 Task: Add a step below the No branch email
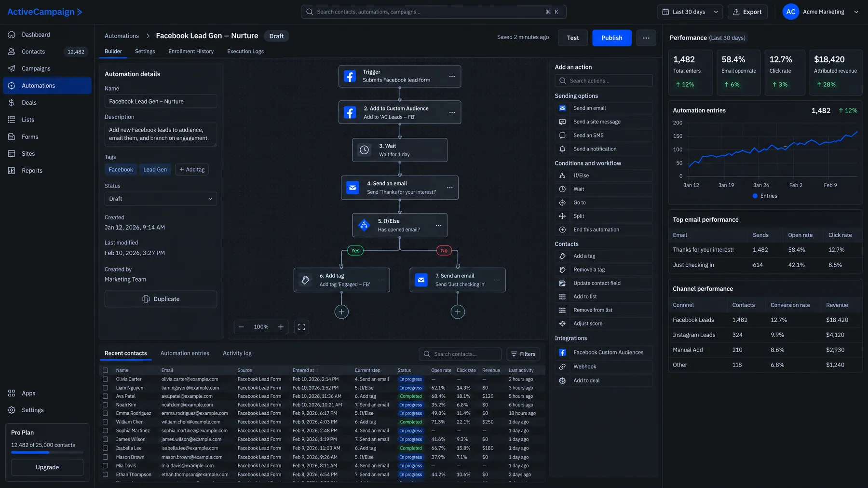click(458, 312)
